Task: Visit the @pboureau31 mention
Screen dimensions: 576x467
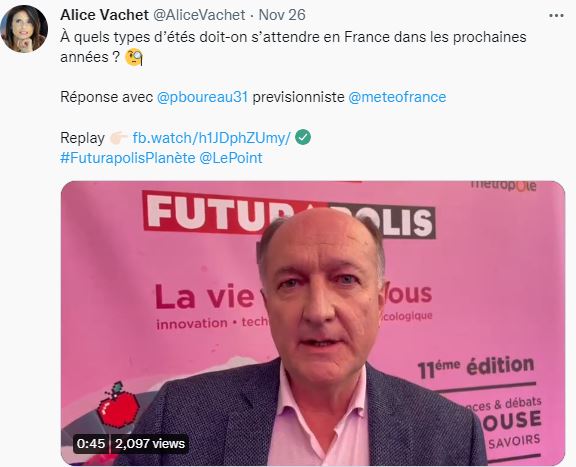Action: [x=202, y=97]
